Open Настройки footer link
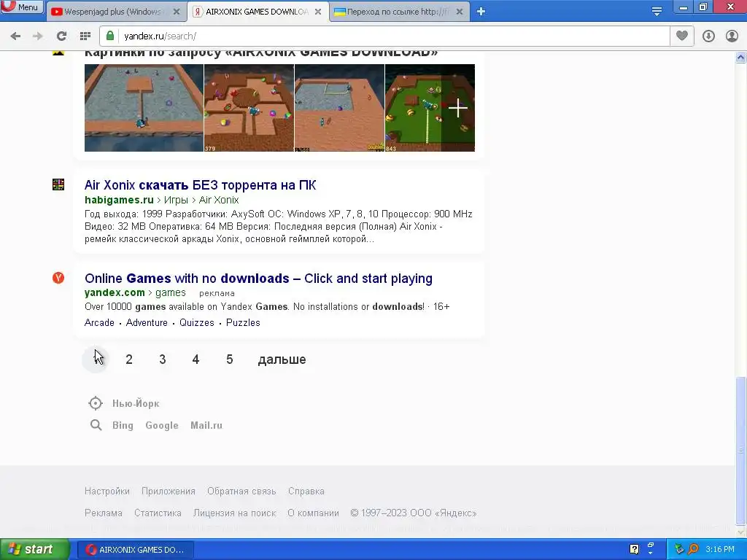Screen dimensions: 747x560 pos(107,491)
